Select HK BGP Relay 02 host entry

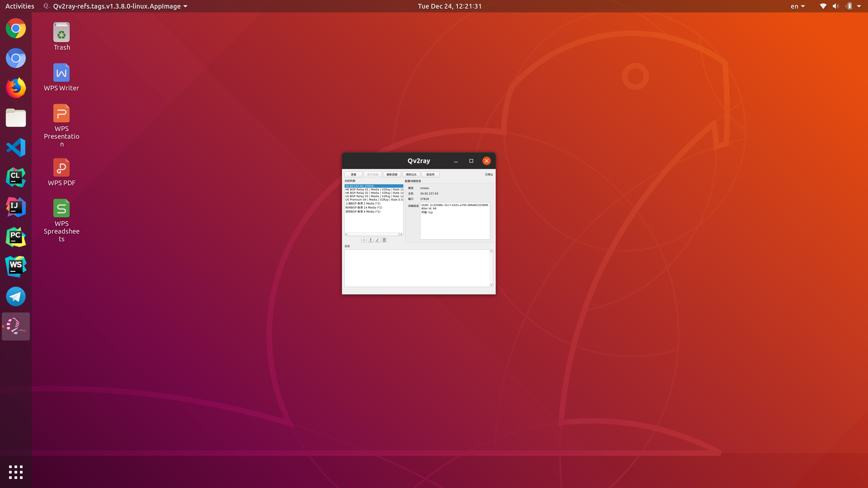374,193
